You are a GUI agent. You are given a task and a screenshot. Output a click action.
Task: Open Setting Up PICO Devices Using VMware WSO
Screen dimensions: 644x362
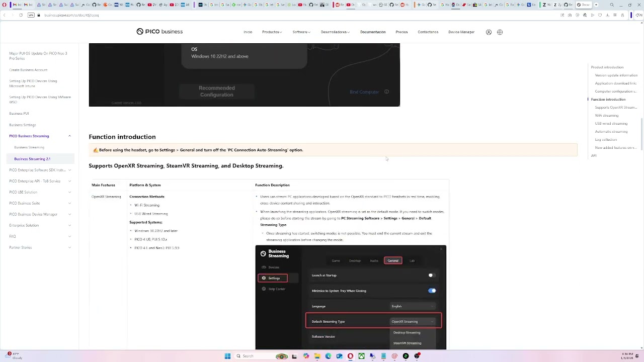pos(40,100)
